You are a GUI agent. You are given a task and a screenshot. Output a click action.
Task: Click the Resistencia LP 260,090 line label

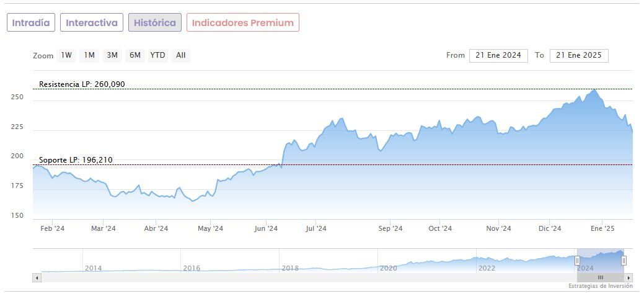[x=82, y=84]
